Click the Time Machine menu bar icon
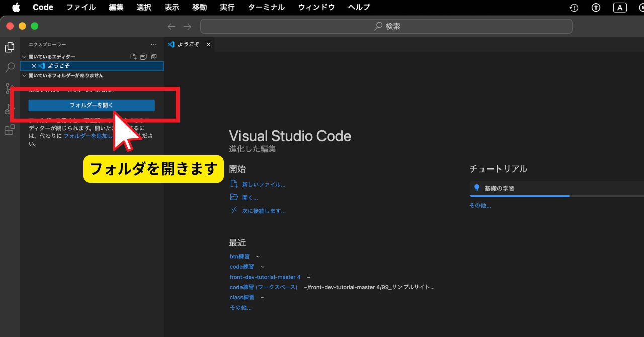 pos(574,7)
